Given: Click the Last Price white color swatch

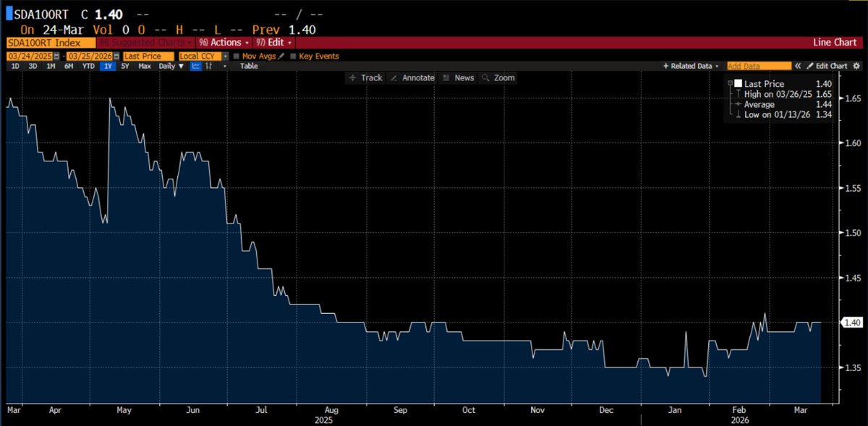Looking at the screenshot, I should 738,83.
